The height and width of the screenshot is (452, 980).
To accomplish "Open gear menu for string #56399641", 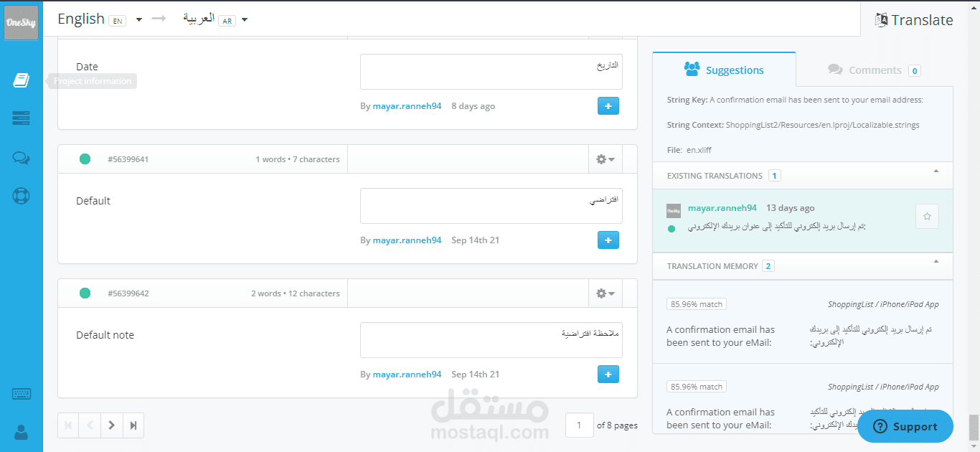I will [606, 159].
